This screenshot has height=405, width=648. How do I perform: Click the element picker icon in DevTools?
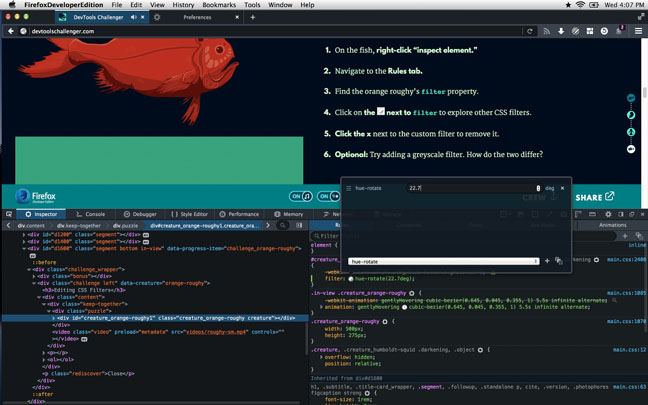(9, 214)
